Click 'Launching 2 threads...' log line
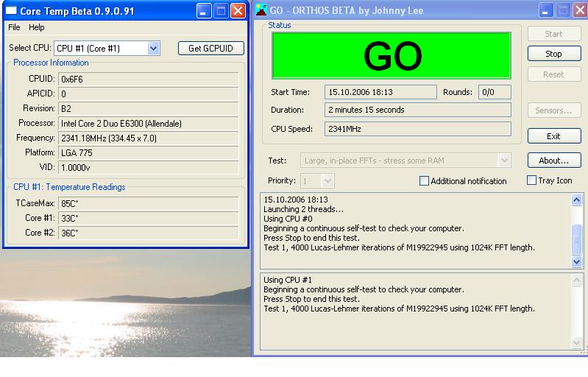Screen dimensions: 588x377 (303, 209)
